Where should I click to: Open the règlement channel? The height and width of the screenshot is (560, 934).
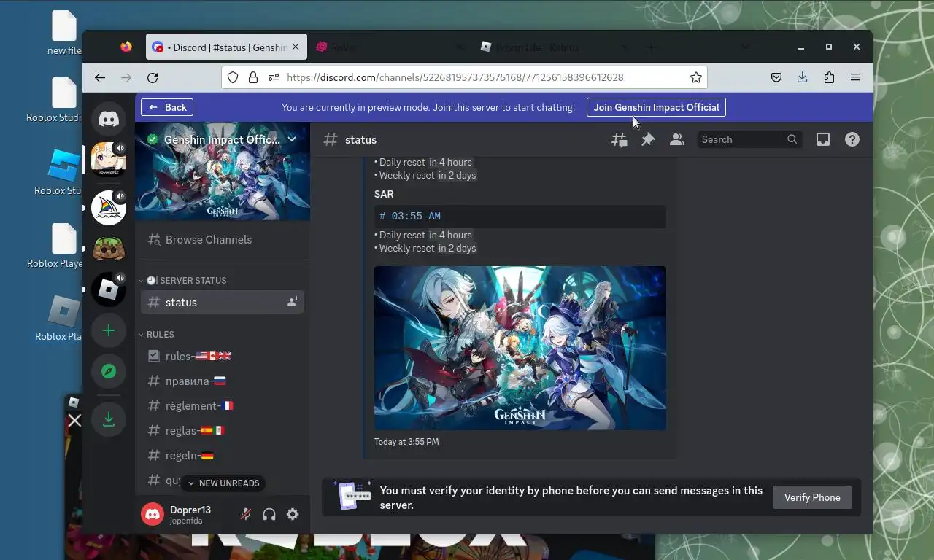click(x=223, y=405)
